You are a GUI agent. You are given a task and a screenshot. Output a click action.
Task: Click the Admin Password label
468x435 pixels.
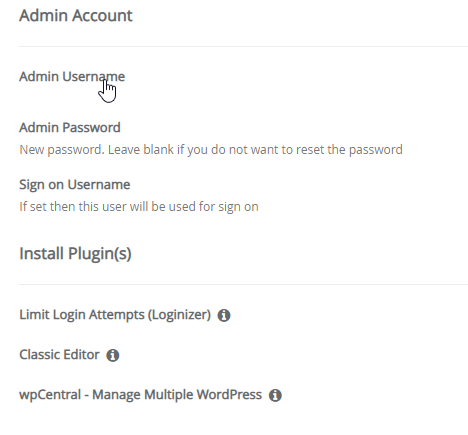click(x=70, y=128)
